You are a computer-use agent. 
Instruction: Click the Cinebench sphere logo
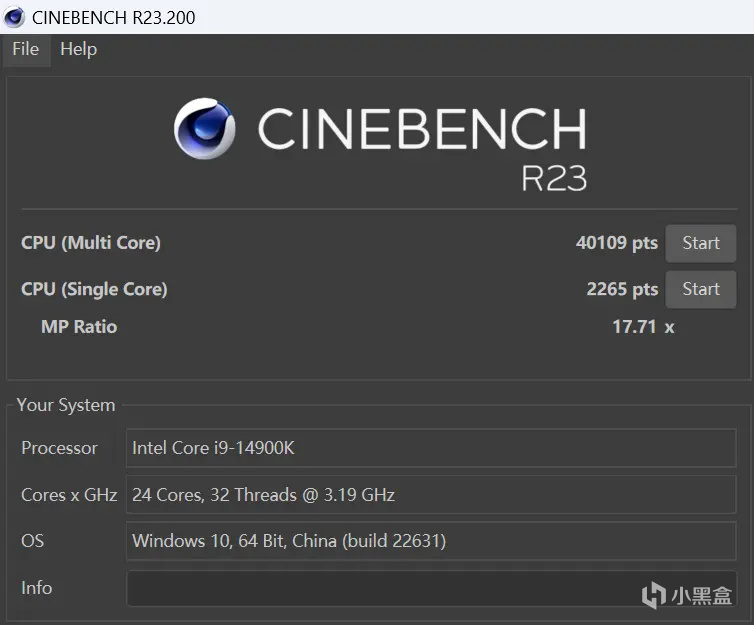204,128
